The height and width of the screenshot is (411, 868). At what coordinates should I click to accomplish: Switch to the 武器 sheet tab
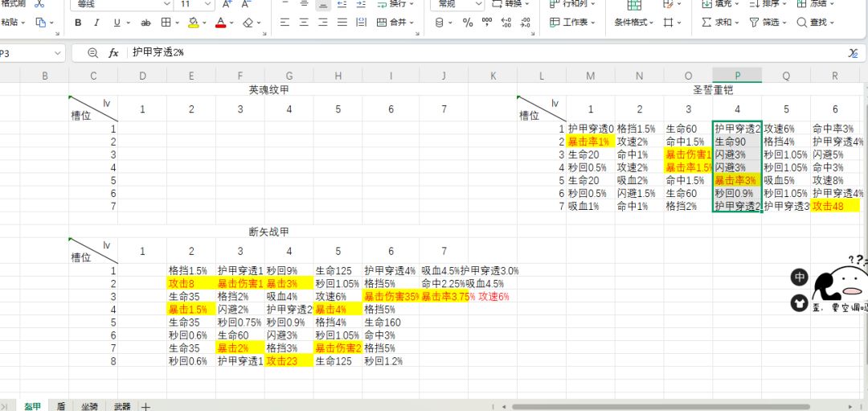[122, 406]
